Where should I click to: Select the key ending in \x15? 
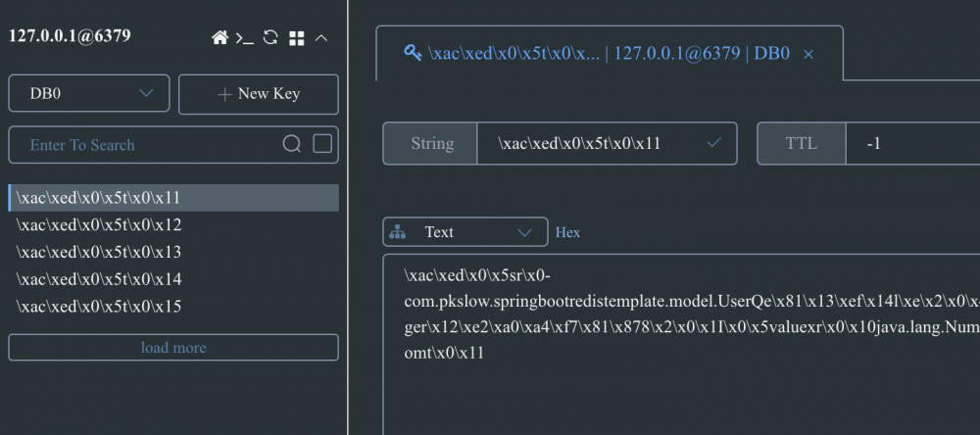point(99,307)
